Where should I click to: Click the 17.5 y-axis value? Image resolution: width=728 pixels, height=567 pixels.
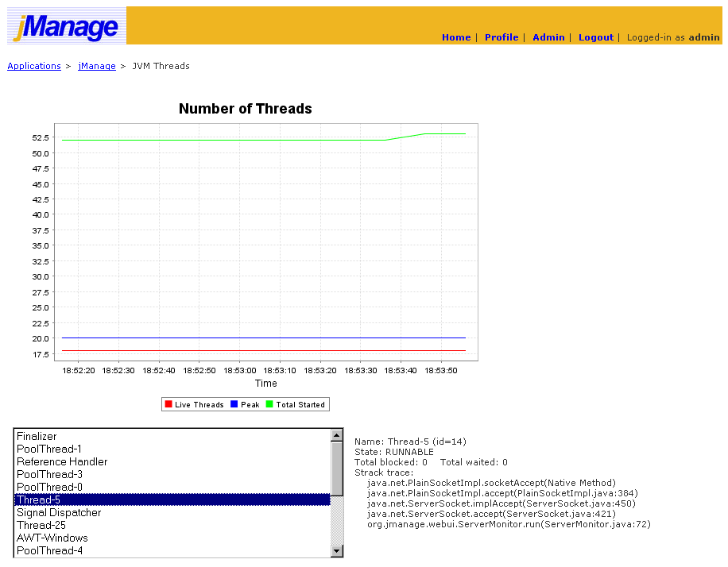click(x=41, y=354)
